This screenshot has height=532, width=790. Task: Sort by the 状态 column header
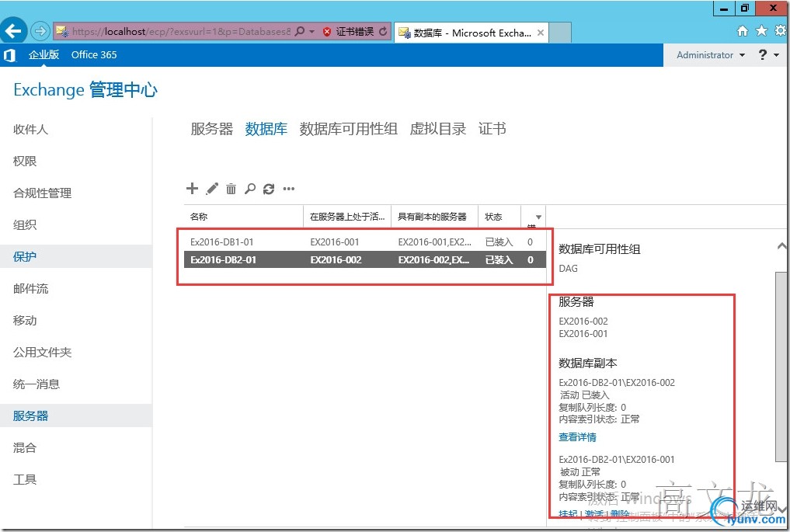pyautogui.click(x=499, y=217)
